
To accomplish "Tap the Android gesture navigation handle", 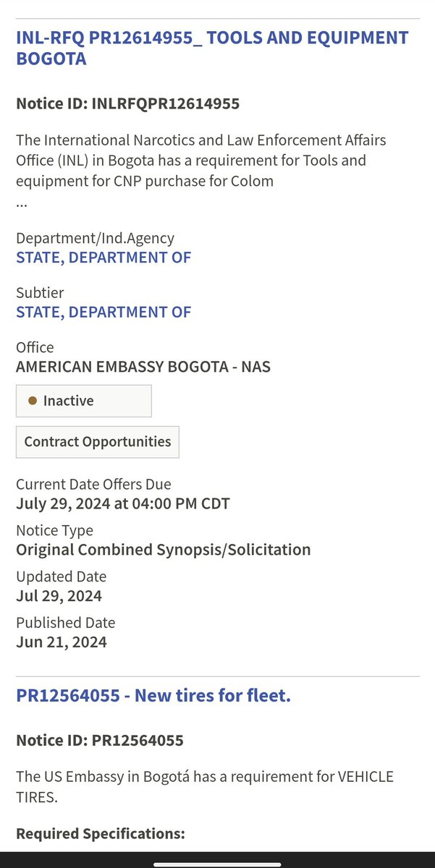I will tap(217, 861).
